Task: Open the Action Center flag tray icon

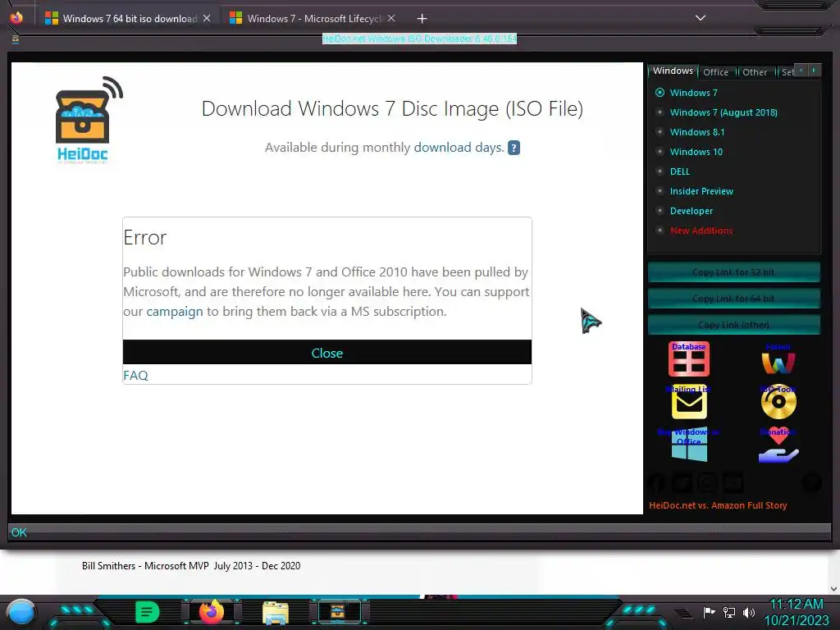Action: (709, 612)
